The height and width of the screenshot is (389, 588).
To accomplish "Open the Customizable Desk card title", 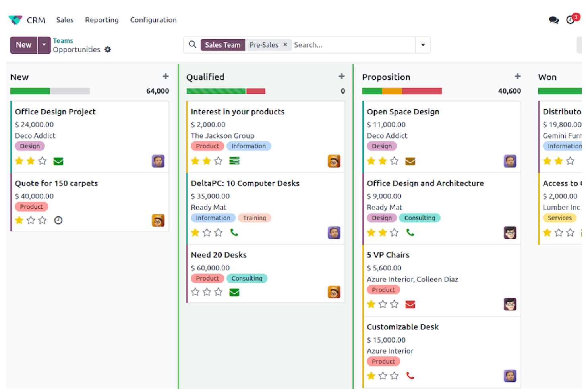I will (x=403, y=327).
